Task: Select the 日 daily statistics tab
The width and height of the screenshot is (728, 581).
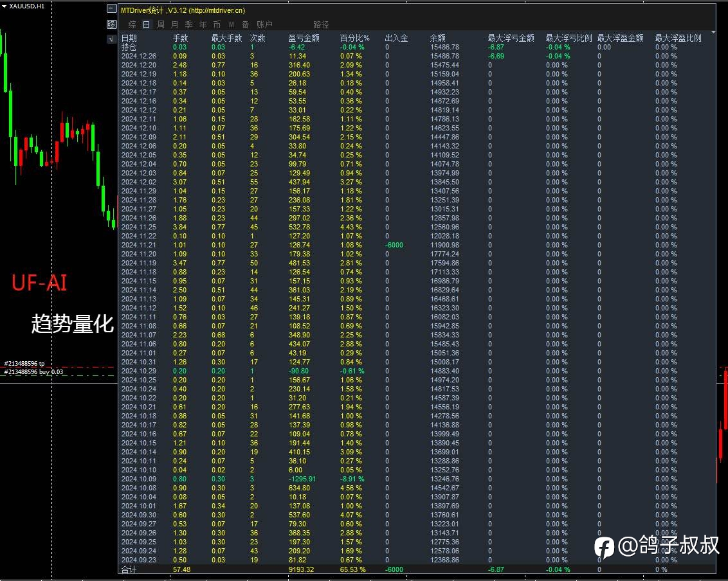Action: [x=146, y=24]
